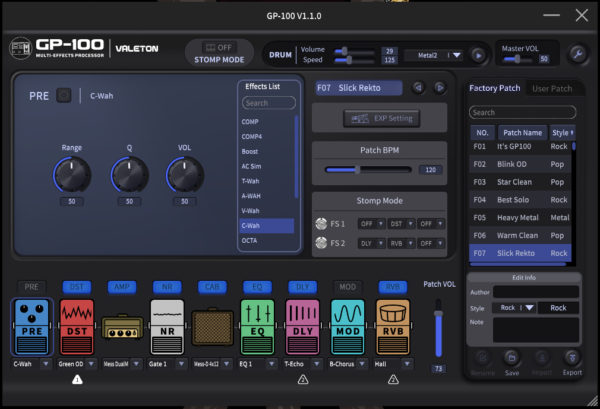
Task: Open the Hall reverb dropdown
Action: (x=393, y=364)
